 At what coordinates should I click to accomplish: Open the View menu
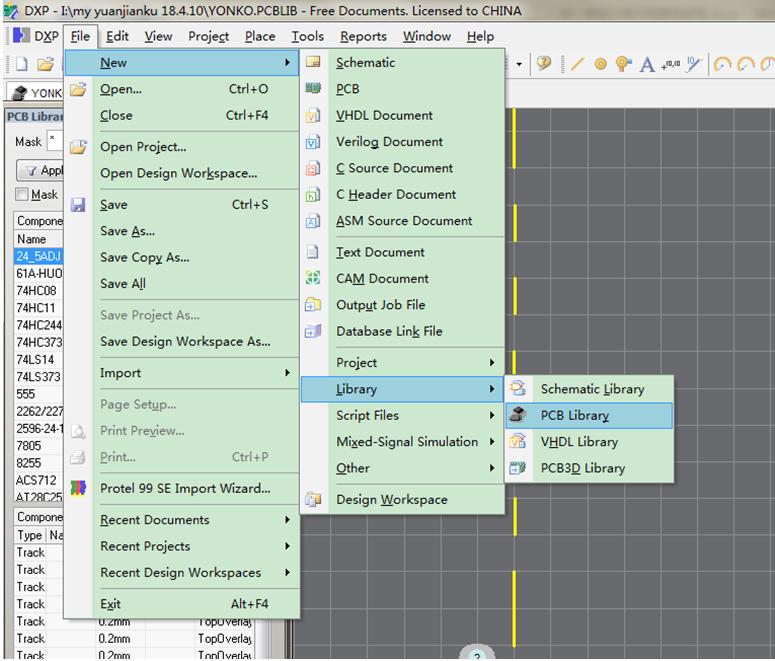158,36
